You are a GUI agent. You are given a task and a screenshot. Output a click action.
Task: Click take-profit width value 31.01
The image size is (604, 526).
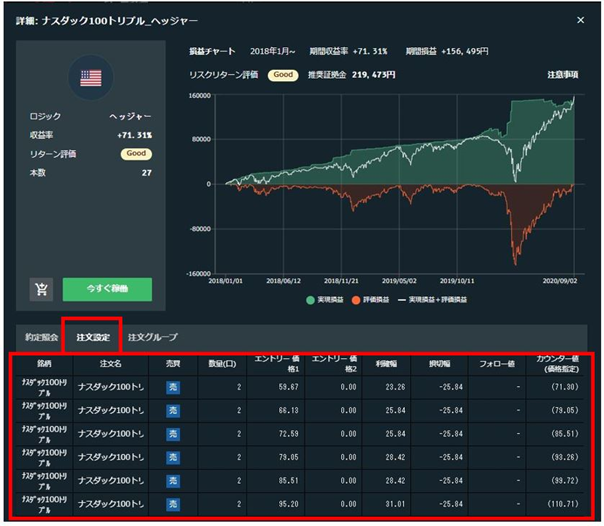click(x=395, y=504)
